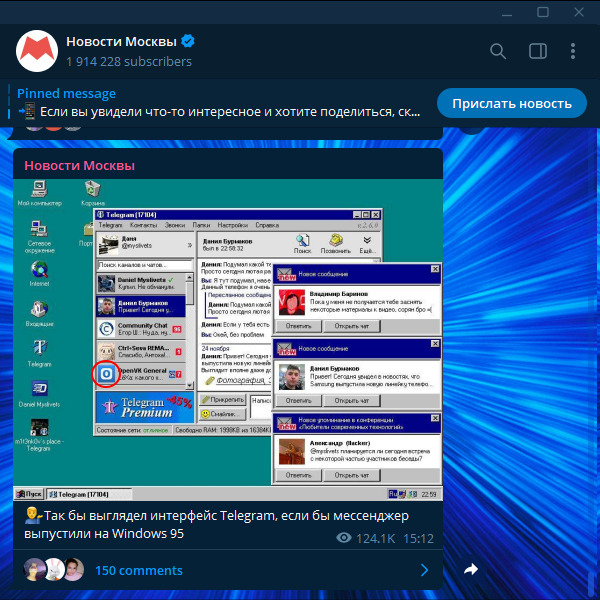This screenshot has width=600, height=600.
Task: Click Владимир Баринов avatar in notification popup
Action: (x=292, y=302)
